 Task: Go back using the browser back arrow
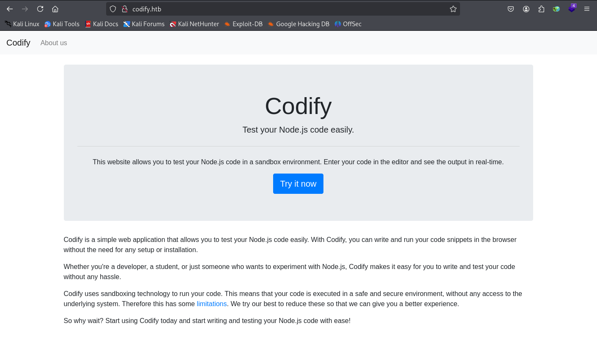[x=10, y=9]
